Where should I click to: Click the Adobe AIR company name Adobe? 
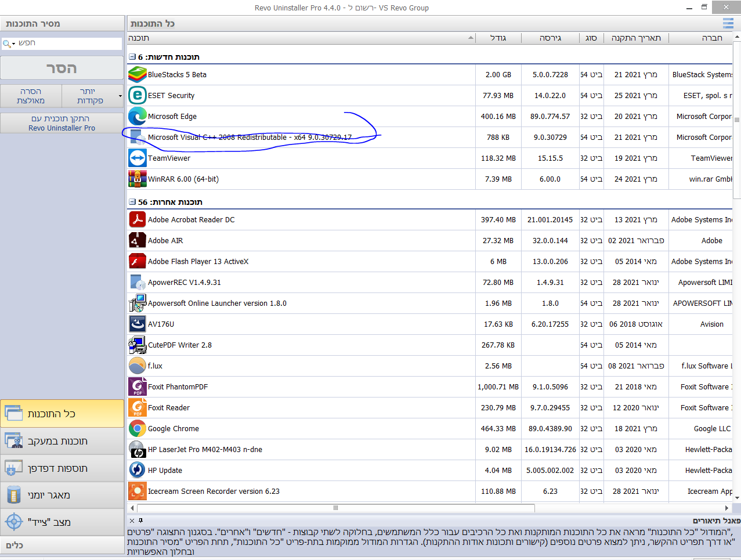pos(712,240)
